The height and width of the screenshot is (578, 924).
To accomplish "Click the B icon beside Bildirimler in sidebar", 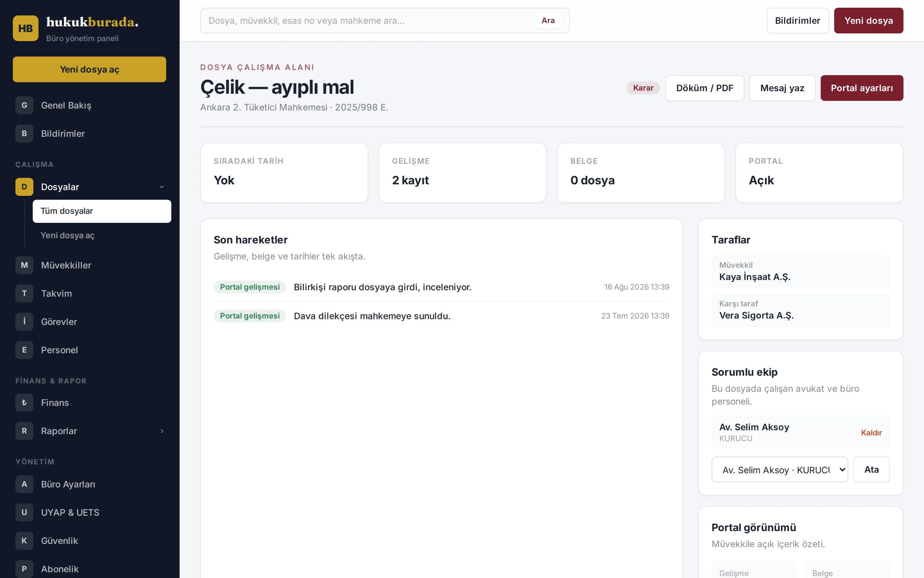I will coord(24,134).
